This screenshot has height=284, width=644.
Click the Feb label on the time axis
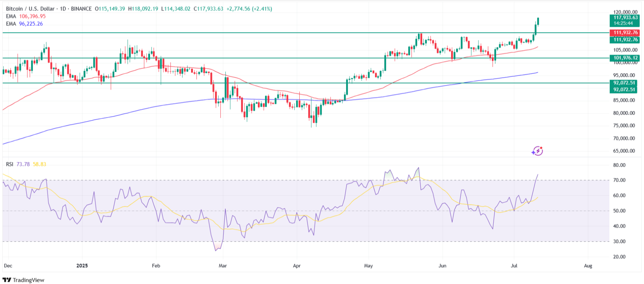click(x=156, y=266)
